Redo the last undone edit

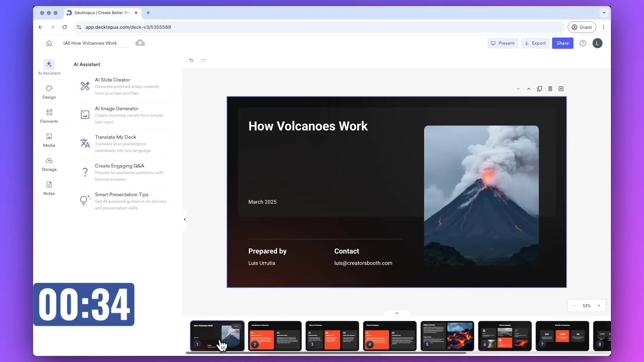203,60
